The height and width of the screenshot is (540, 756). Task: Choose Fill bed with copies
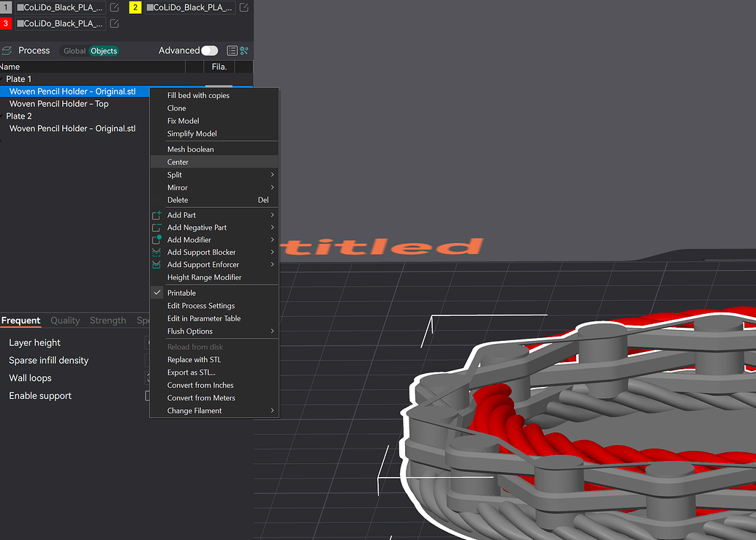click(x=214, y=96)
